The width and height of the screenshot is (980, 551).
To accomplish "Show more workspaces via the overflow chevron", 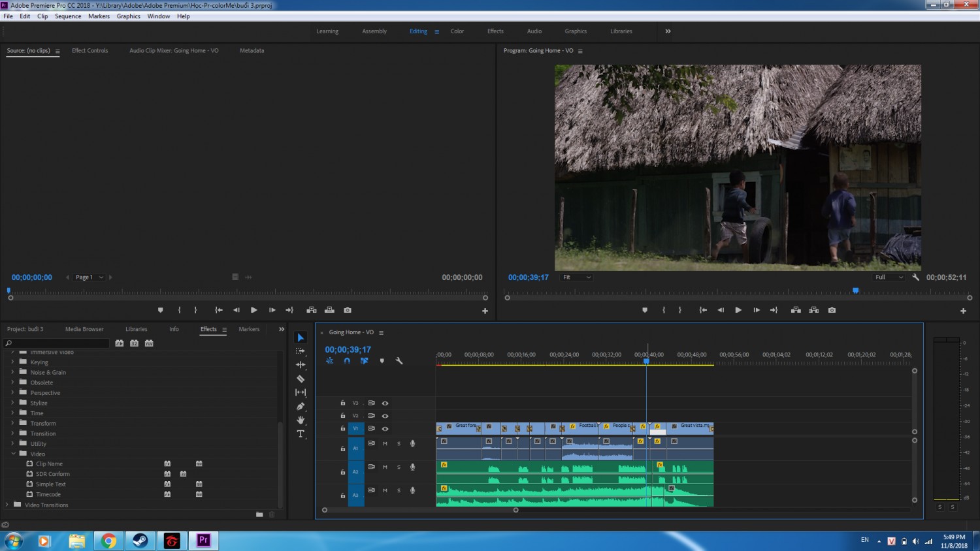I will tap(668, 31).
